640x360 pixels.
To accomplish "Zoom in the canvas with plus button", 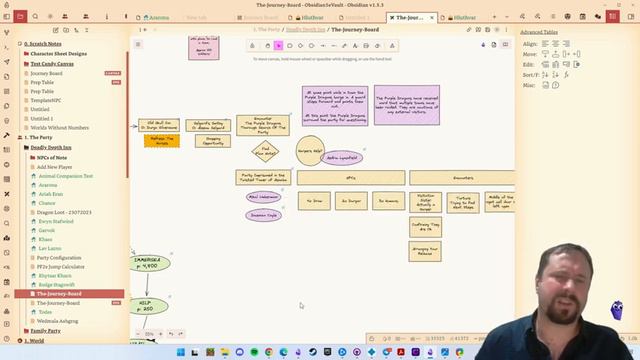I will pyautogui.click(x=160, y=334).
